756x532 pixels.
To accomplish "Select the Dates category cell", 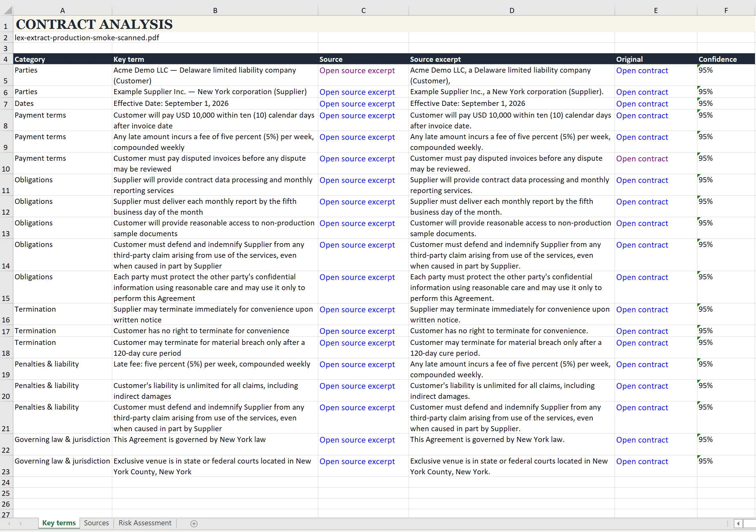I will [62, 103].
